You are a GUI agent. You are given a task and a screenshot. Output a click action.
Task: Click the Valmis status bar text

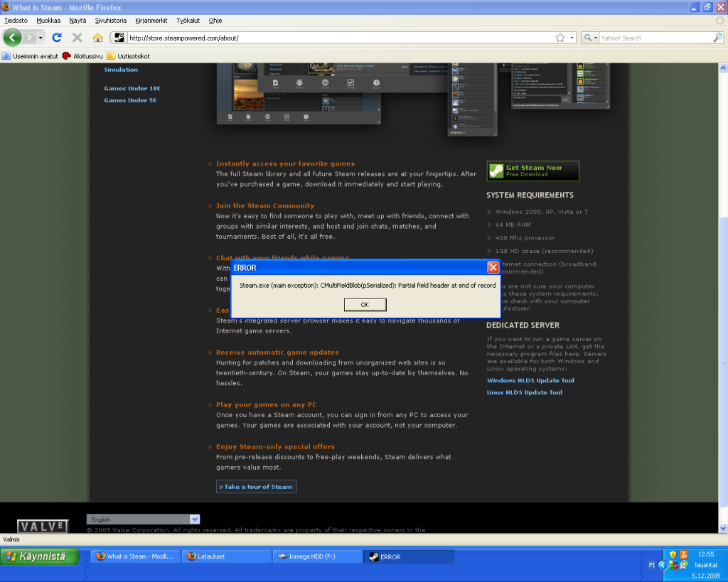[x=11, y=539]
